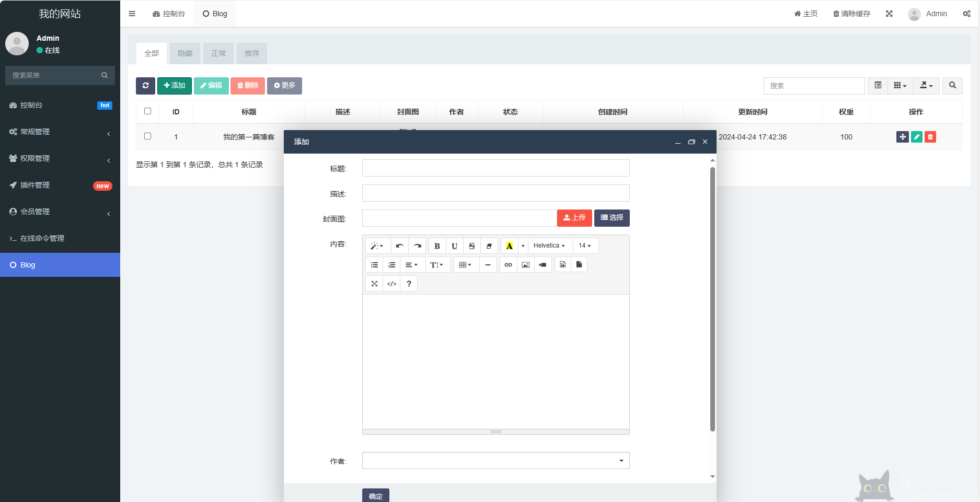Toggle the select-all checkbox in table header
Viewport: 980px width, 502px height.
point(147,111)
